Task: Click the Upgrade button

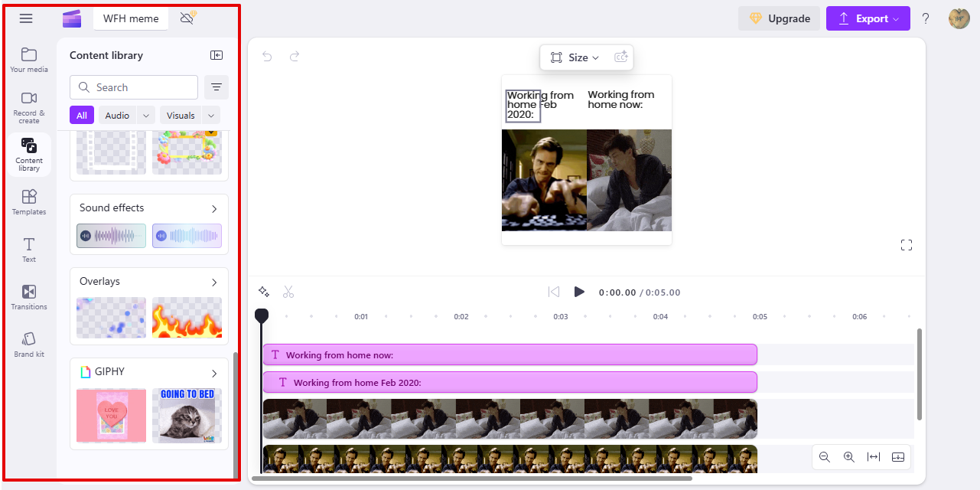Action: (779, 18)
